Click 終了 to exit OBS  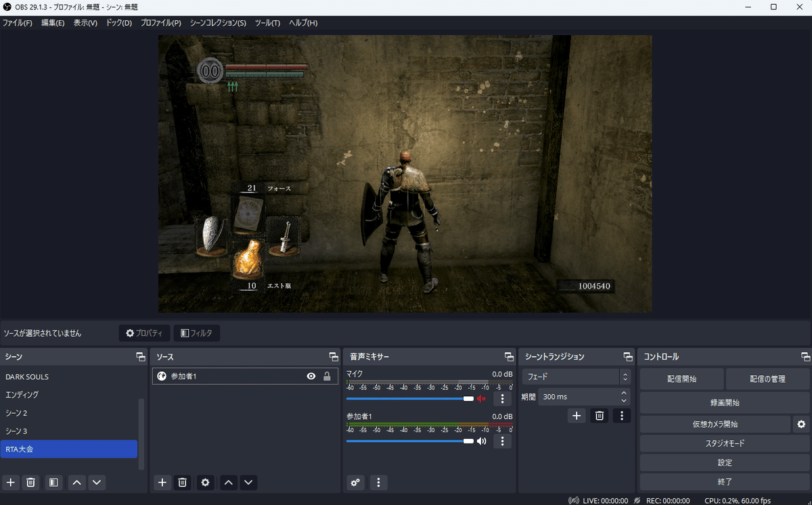point(725,482)
